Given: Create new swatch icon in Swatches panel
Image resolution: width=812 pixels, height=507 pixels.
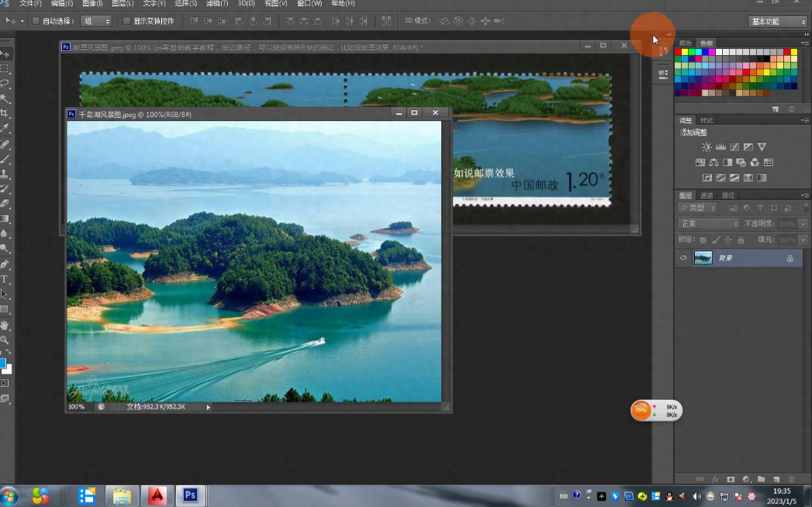Looking at the screenshot, I should tap(776, 109).
